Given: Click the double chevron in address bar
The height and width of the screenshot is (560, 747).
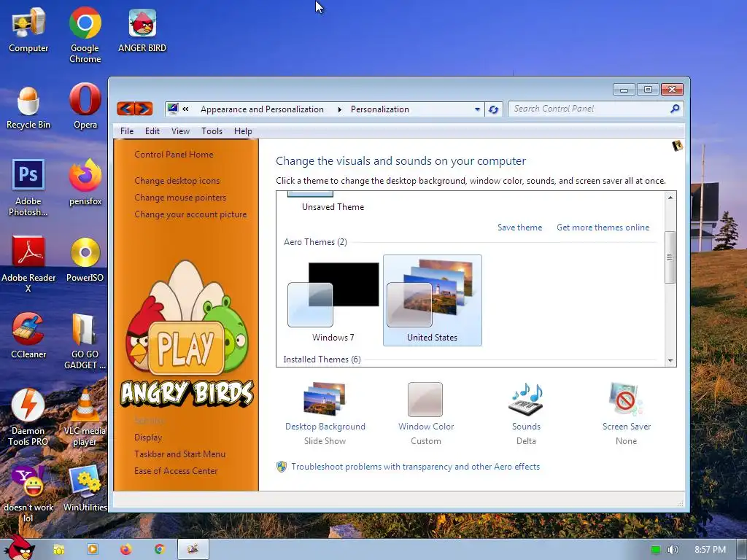Looking at the screenshot, I should (185, 109).
